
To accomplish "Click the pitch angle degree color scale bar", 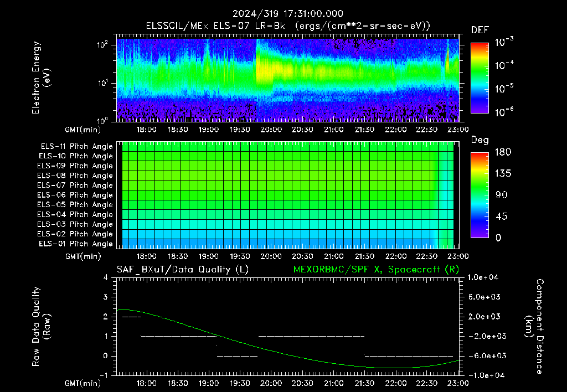I will coord(480,195).
